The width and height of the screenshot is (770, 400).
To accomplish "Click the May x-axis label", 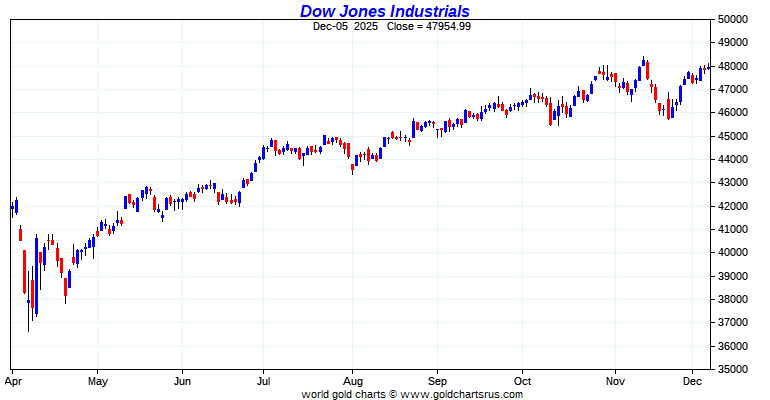I will pyautogui.click(x=98, y=382).
